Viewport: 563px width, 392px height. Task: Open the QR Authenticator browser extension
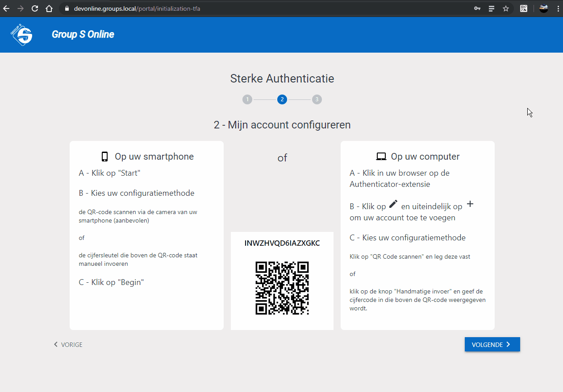click(524, 8)
